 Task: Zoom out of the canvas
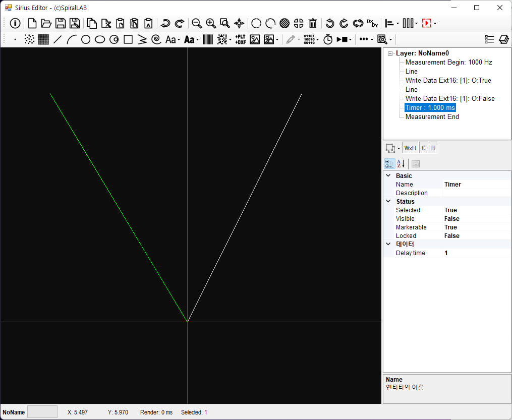point(197,23)
